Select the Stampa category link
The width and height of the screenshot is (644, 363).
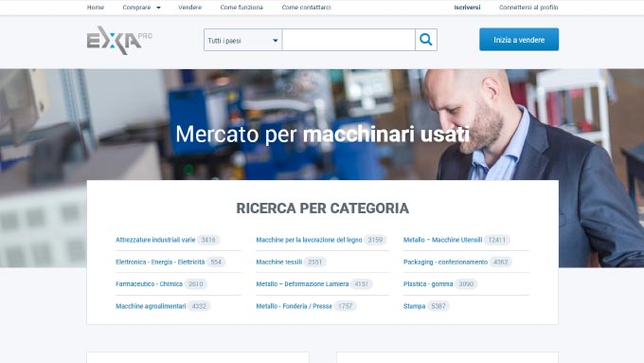click(x=414, y=306)
